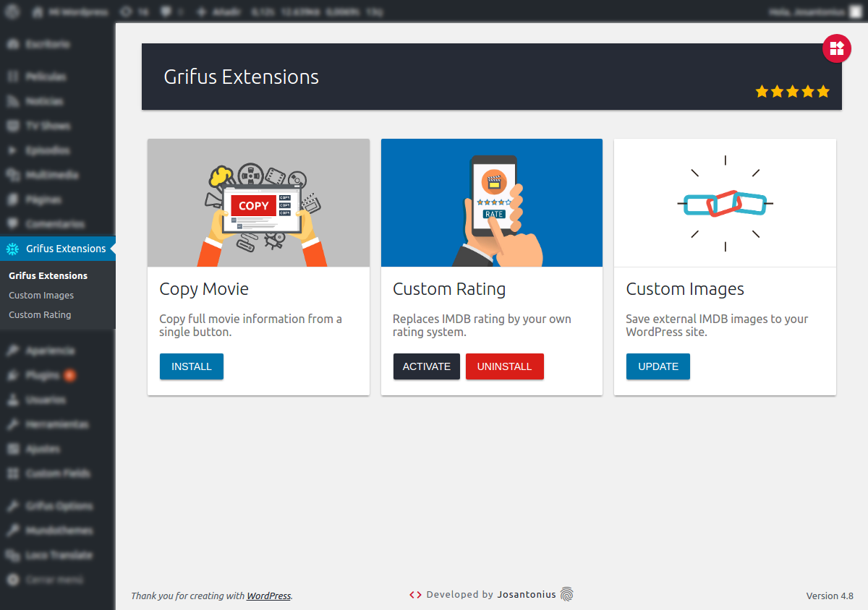Open TV Shows menu in sidebar
868x610 pixels.
point(57,126)
